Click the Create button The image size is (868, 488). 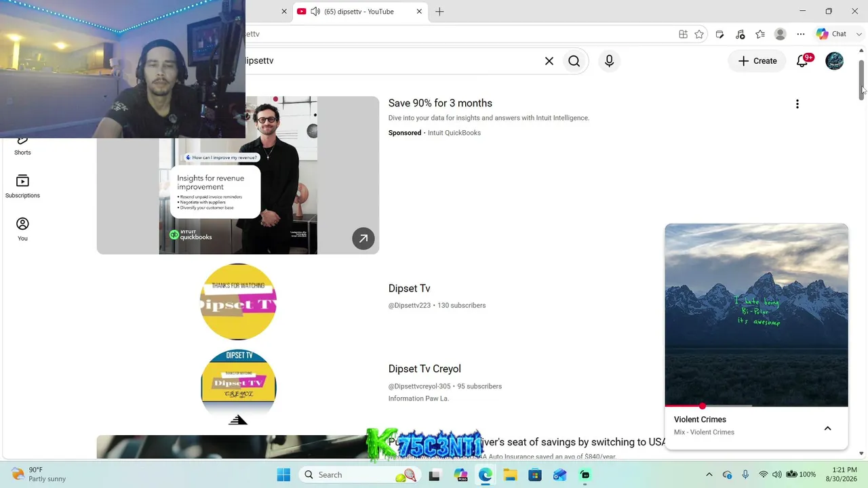click(x=757, y=61)
